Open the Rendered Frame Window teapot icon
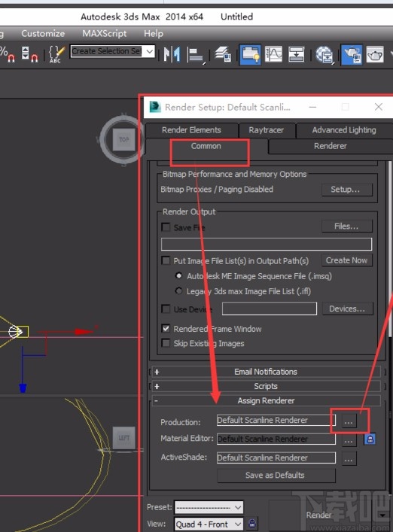 click(x=375, y=54)
